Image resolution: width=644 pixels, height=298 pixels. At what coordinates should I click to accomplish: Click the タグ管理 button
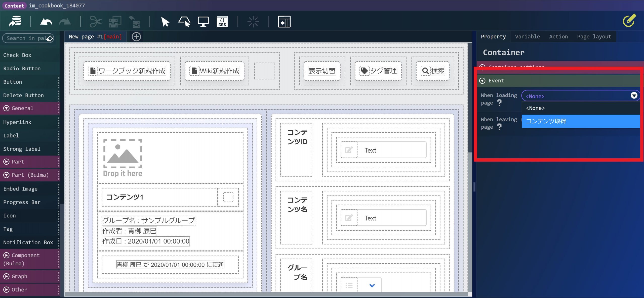click(x=378, y=71)
